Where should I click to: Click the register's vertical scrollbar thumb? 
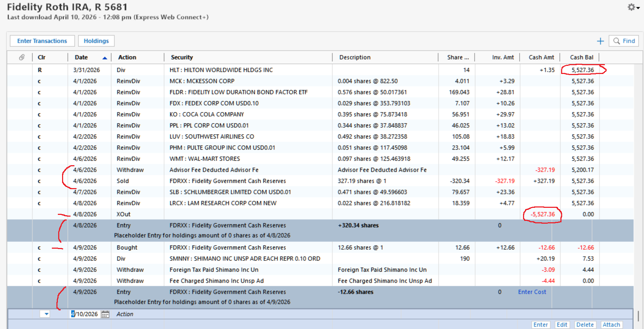[638, 315]
